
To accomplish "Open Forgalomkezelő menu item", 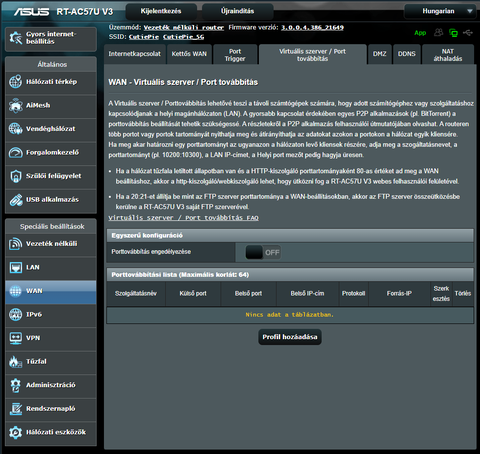I will pos(51,153).
